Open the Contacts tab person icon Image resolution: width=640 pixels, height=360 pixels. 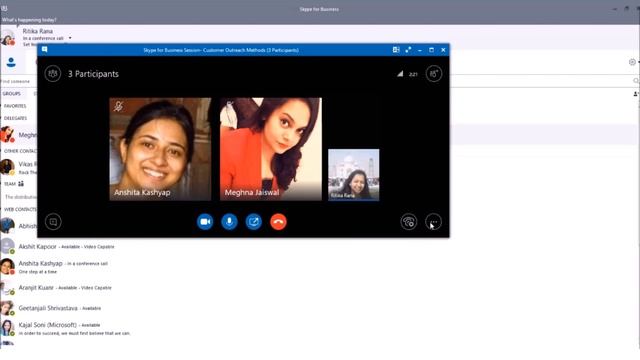click(x=11, y=62)
